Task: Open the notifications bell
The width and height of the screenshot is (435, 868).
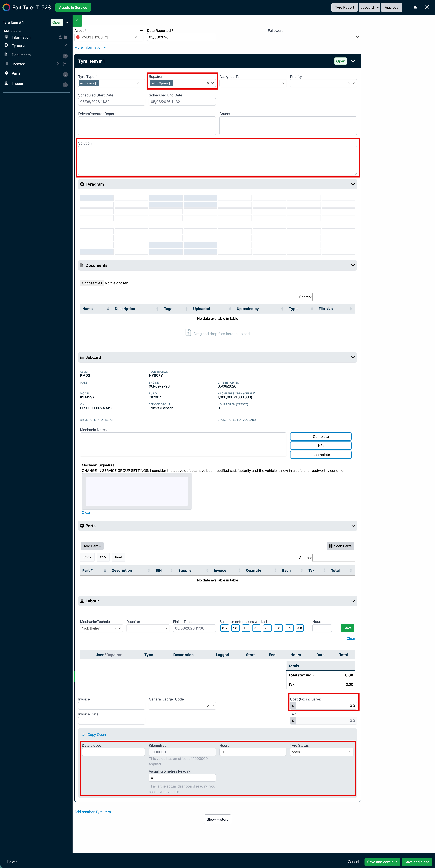Action: point(415,7)
